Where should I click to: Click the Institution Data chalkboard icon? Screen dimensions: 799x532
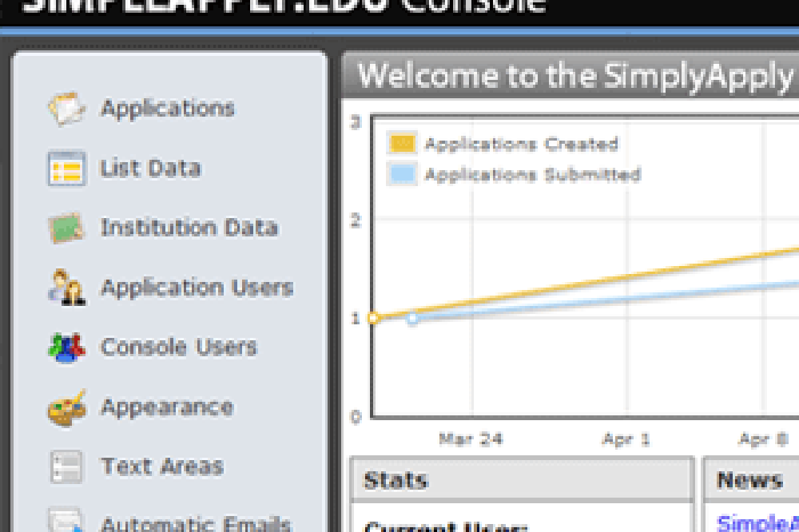pos(66,228)
